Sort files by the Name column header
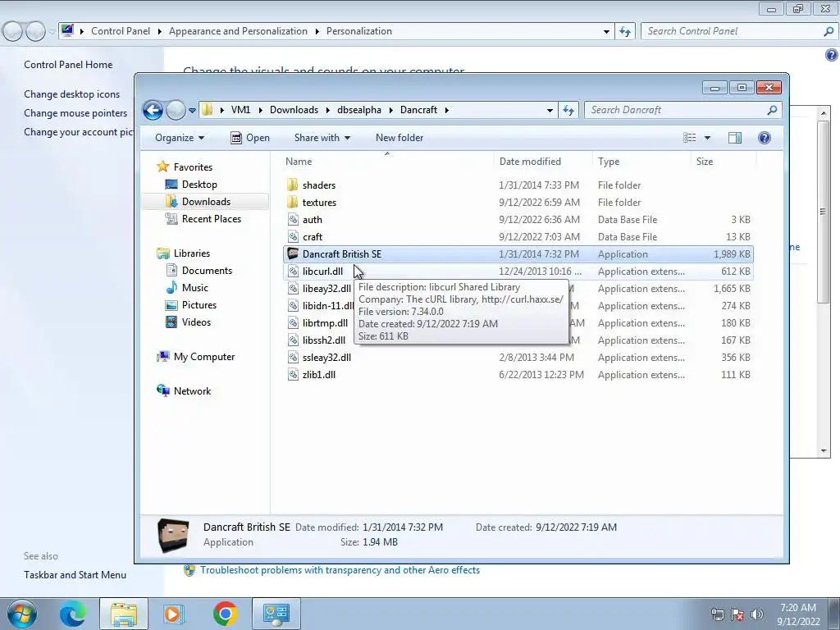Viewport: 840px width, 630px height. coord(299,162)
